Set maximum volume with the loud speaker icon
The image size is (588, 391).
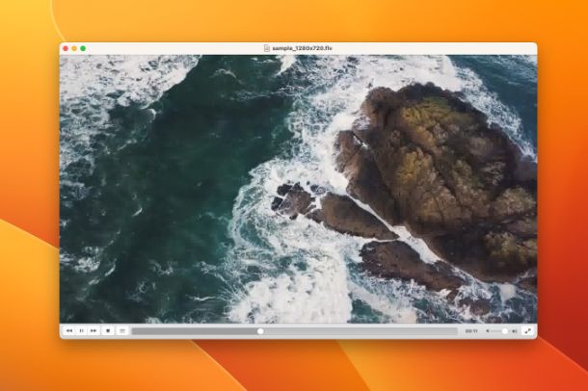click(x=515, y=331)
